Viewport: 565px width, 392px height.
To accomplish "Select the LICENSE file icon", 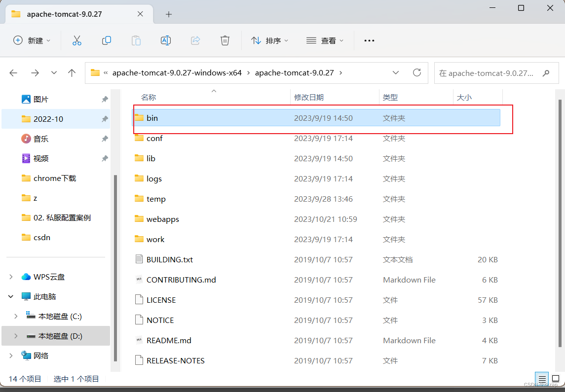I will (139, 299).
